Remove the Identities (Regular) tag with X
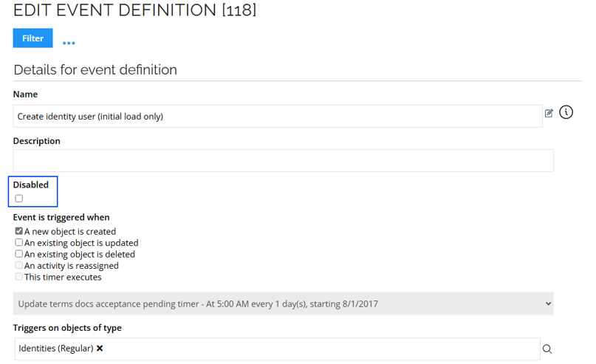The height and width of the screenshot is (364, 596). tap(100, 348)
